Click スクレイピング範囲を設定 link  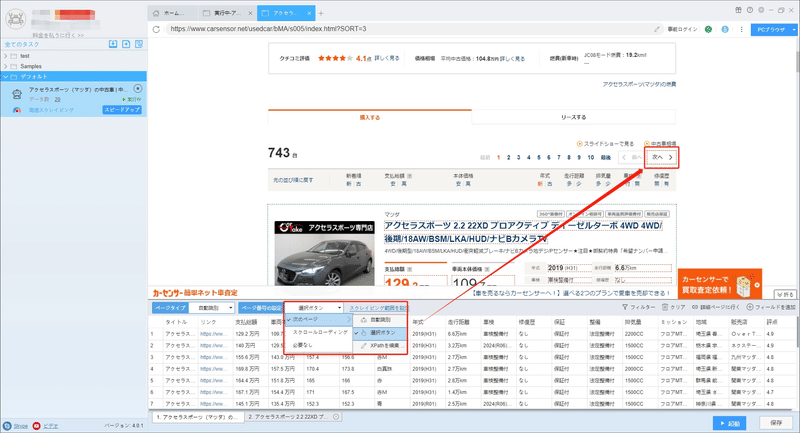[378, 308]
